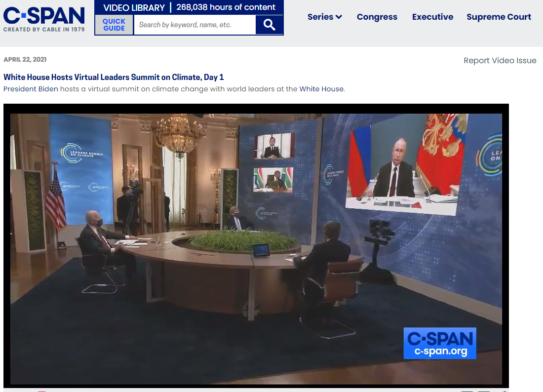The image size is (543, 392).
Task: Open the President Biden link
Action: [x=31, y=89]
